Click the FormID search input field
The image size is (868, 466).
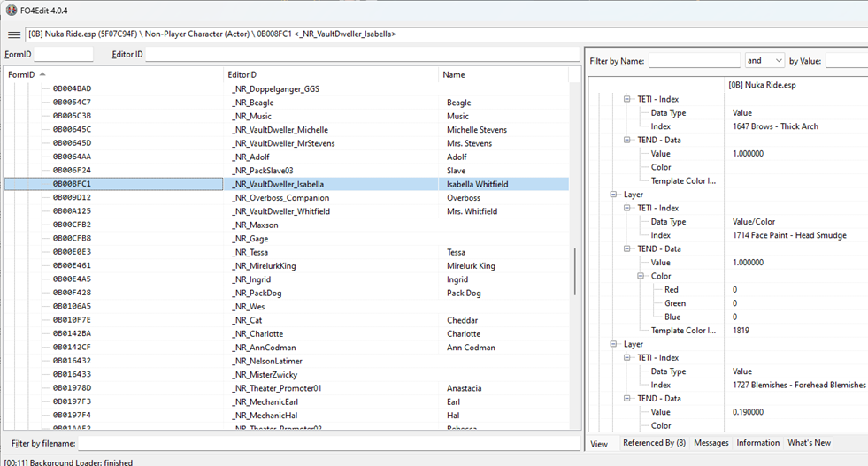pos(63,54)
